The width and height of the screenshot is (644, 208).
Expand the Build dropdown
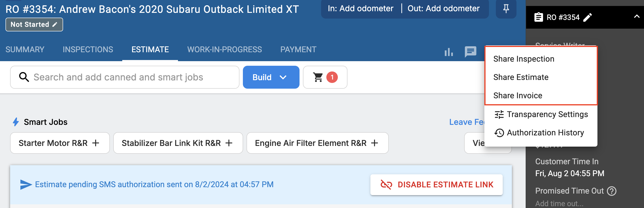click(271, 77)
